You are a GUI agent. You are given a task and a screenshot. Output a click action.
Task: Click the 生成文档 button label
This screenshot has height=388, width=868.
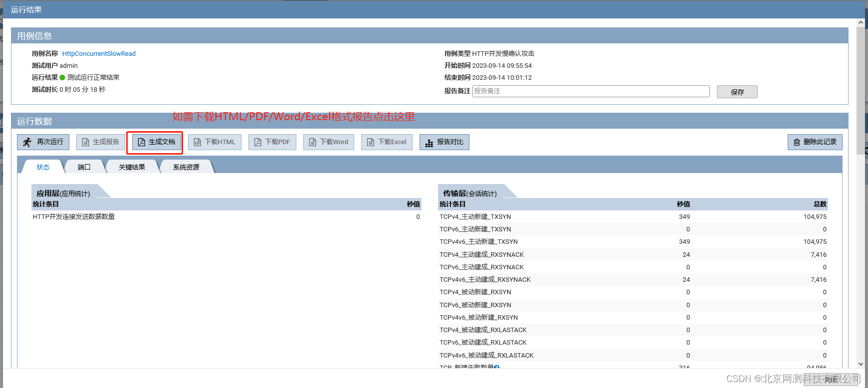162,142
